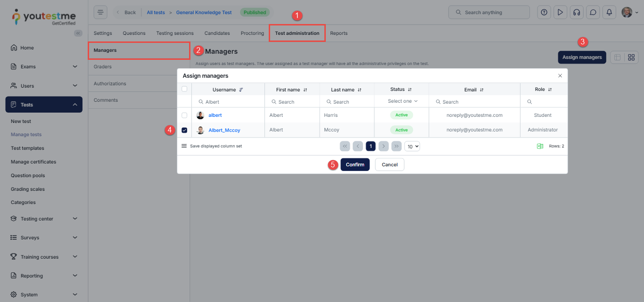Viewport: 644px width, 302px height.
Task: Open the notifications bell icon
Action: (609, 12)
